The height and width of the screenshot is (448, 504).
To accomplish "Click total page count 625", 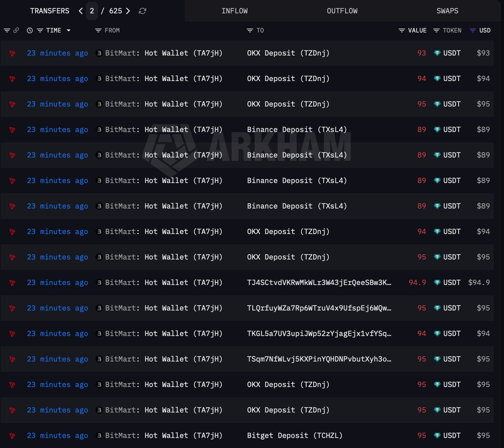I will coord(115,11).
